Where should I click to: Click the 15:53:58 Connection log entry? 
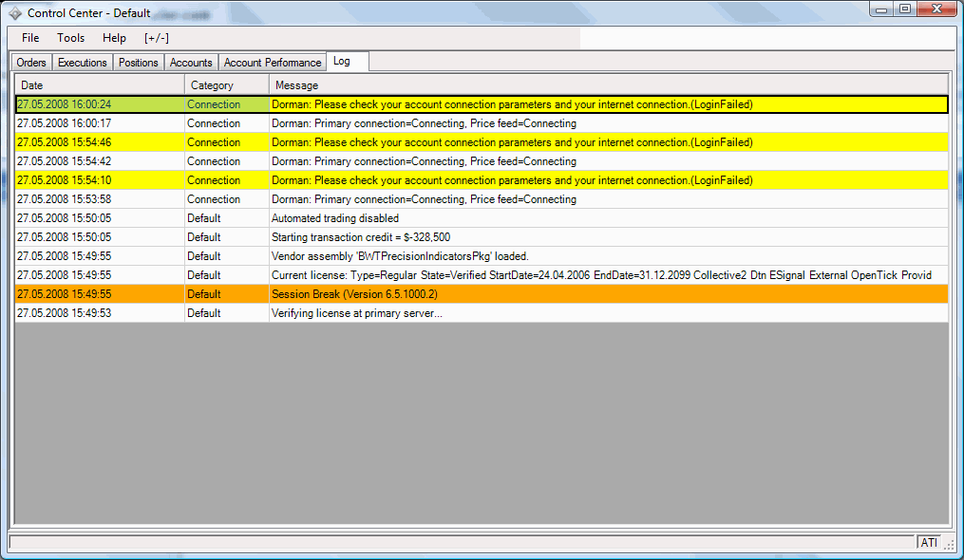[x=482, y=199]
